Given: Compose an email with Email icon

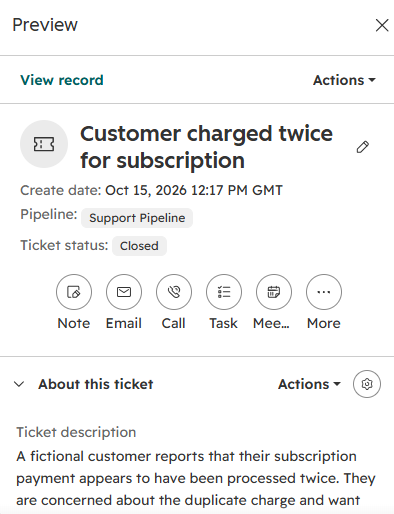Looking at the screenshot, I should 124,292.
